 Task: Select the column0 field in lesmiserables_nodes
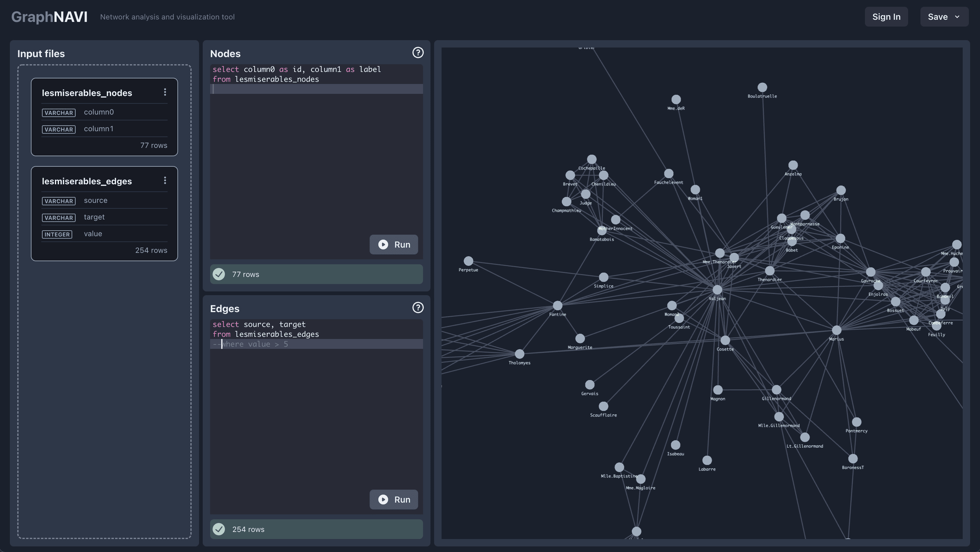(x=99, y=112)
